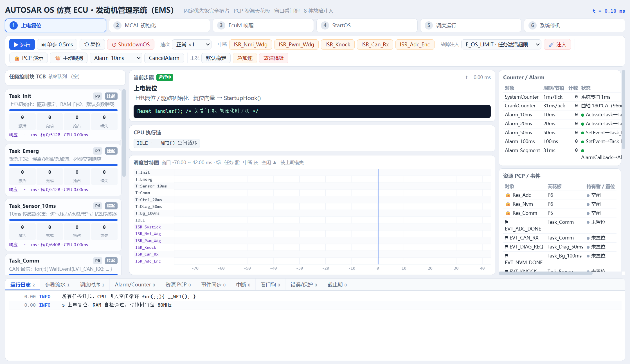The height and width of the screenshot is (364, 630).
Task: Click the 复位 reset button
Action: [x=93, y=44]
